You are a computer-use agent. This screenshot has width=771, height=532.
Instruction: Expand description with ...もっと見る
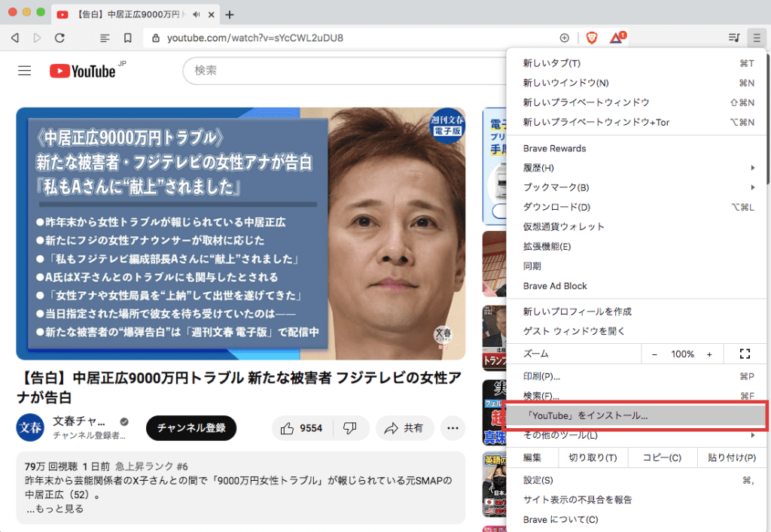(55, 509)
